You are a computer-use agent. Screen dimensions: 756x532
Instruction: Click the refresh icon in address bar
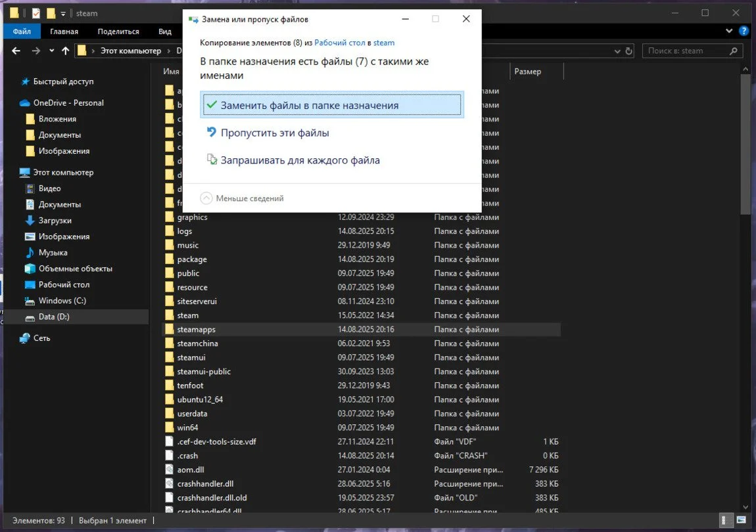pos(628,51)
